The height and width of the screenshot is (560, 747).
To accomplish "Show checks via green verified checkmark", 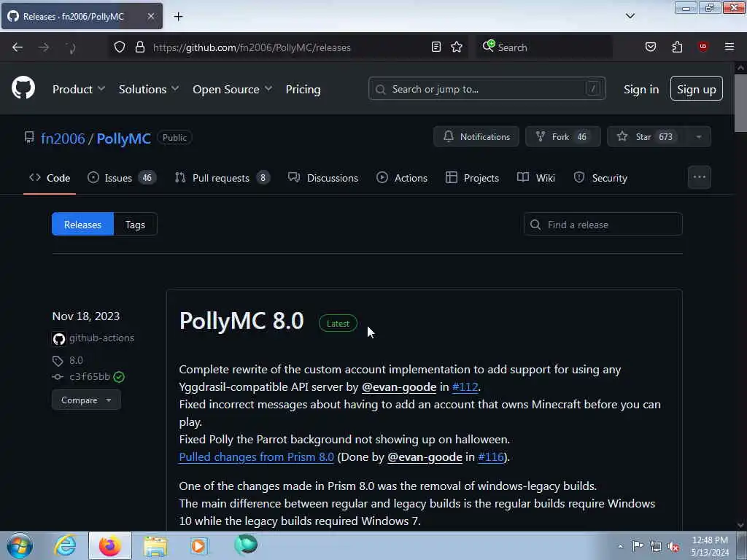I will 119,377.
